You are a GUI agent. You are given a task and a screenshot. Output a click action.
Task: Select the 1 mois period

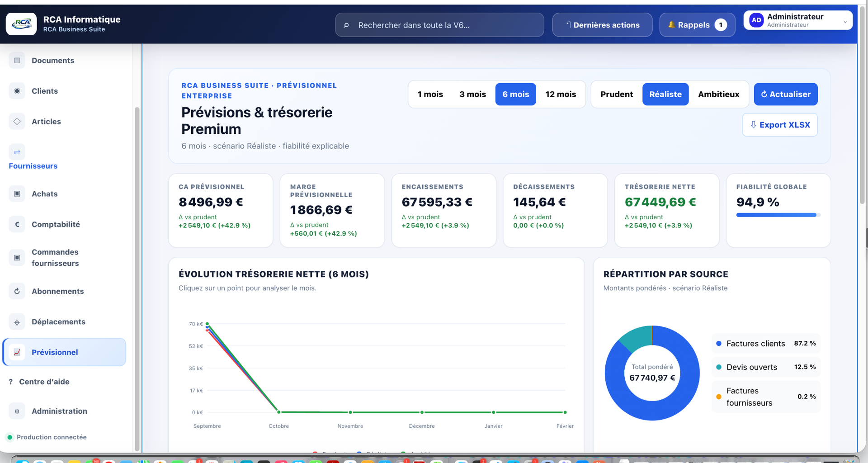coord(430,94)
